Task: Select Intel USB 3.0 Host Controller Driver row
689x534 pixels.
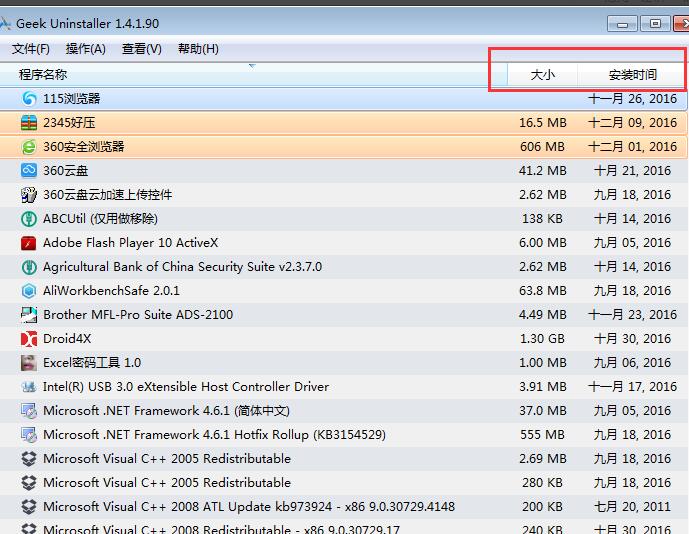Action: tap(186, 387)
